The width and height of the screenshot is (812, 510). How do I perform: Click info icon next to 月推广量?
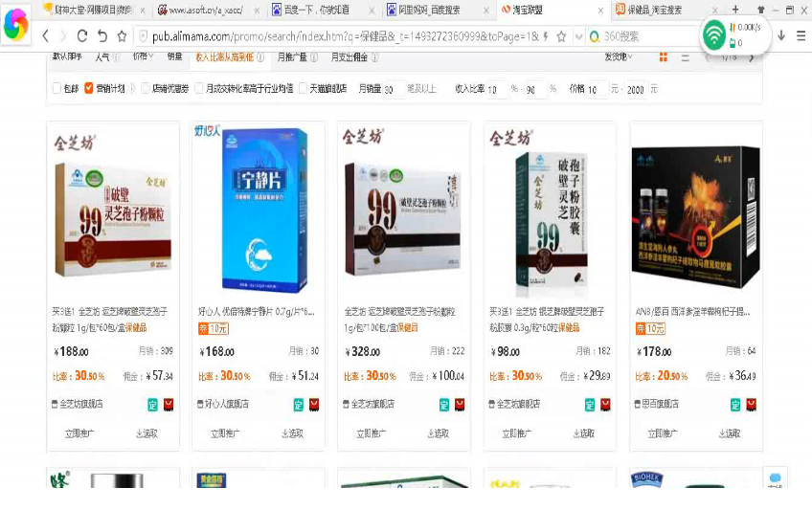click(x=314, y=57)
